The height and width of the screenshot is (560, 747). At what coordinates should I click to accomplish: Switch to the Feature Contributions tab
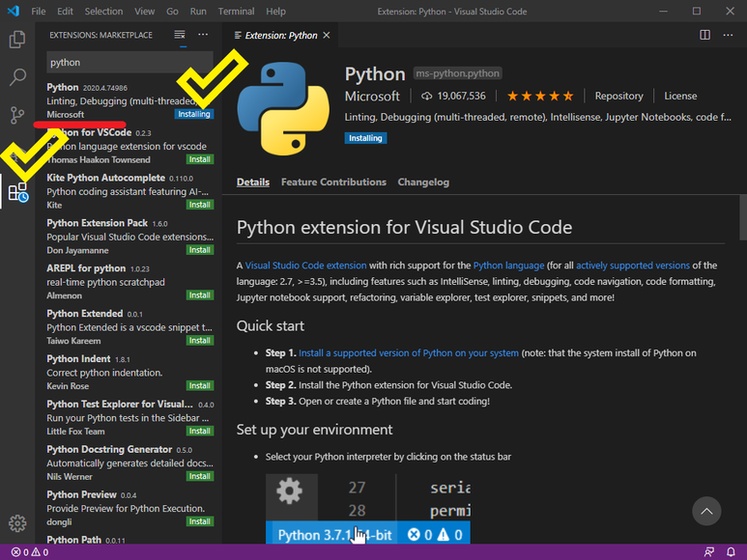point(333,182)
